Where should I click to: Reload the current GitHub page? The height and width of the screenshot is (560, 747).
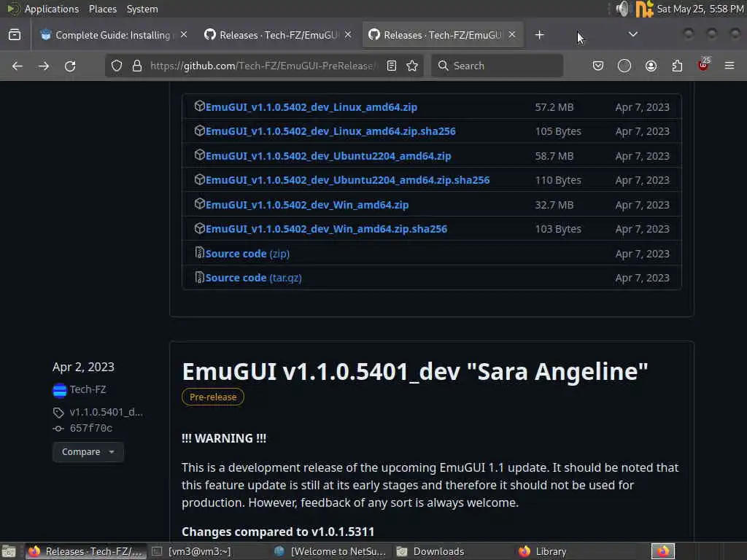click(70, 66)
